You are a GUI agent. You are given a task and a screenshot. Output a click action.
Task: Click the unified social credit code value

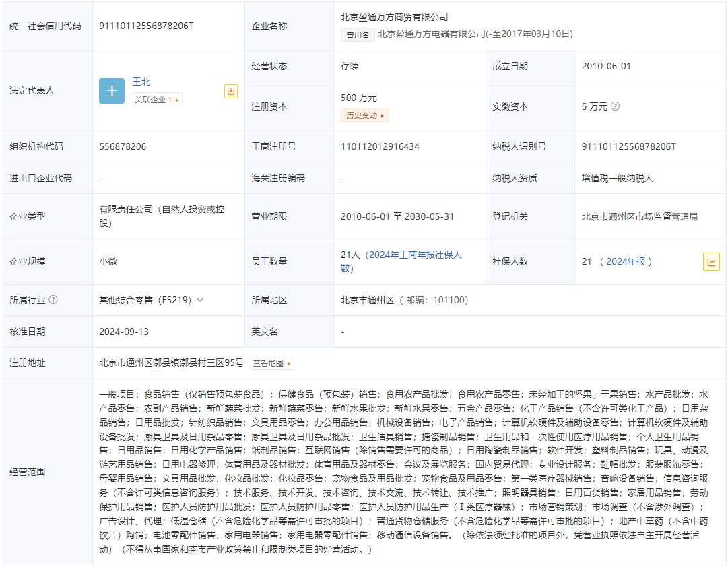click(146, 26)
